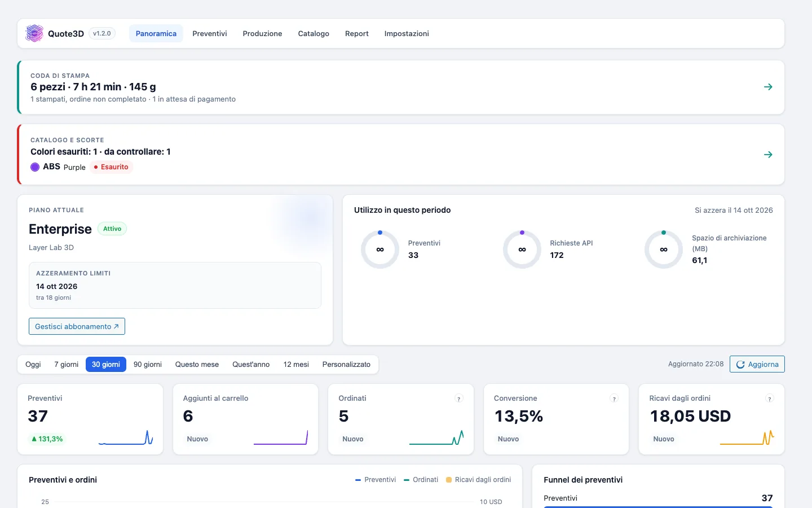
Task: Click the Richieste API usage ring
Action: click(522, 249)
